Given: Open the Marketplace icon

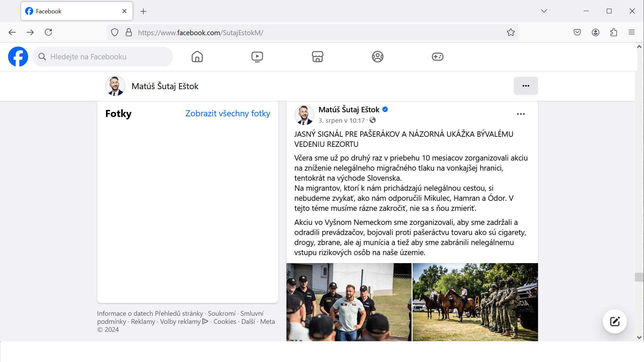Looking at the screenshot, I should [x=317, y=57].
